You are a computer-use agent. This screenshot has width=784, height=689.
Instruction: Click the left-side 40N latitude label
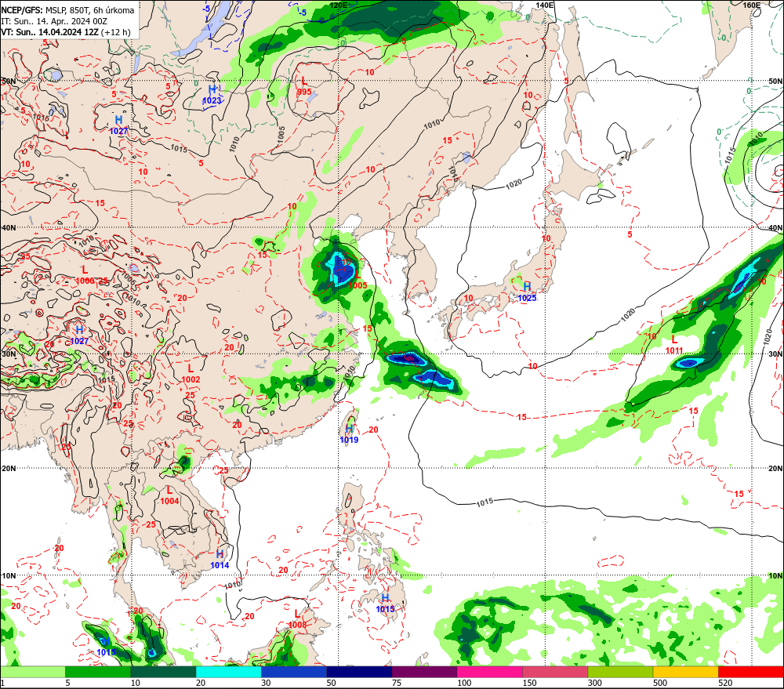tap(9, 227)
